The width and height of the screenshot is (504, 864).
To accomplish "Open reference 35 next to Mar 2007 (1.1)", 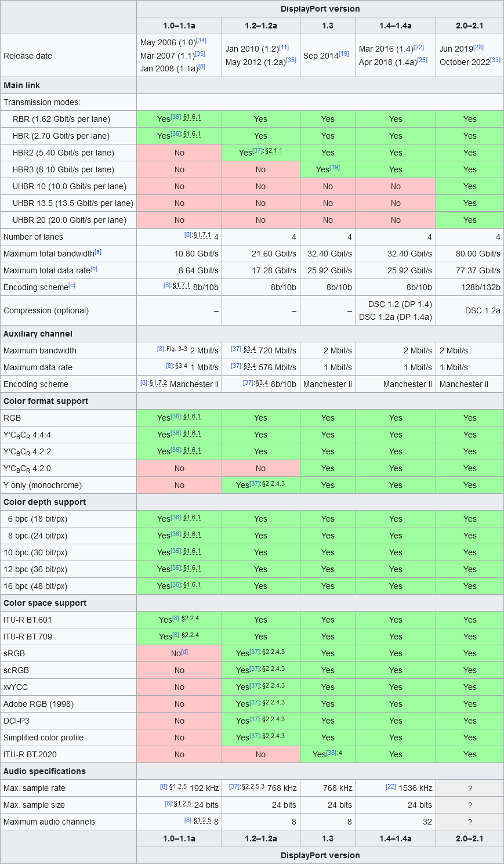I will pos(200,53).
